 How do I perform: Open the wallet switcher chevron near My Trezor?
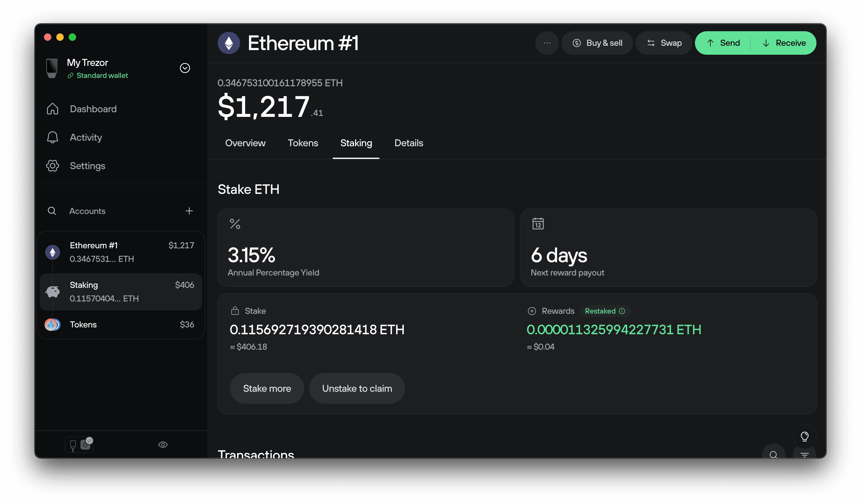click(x=185, y=68)
